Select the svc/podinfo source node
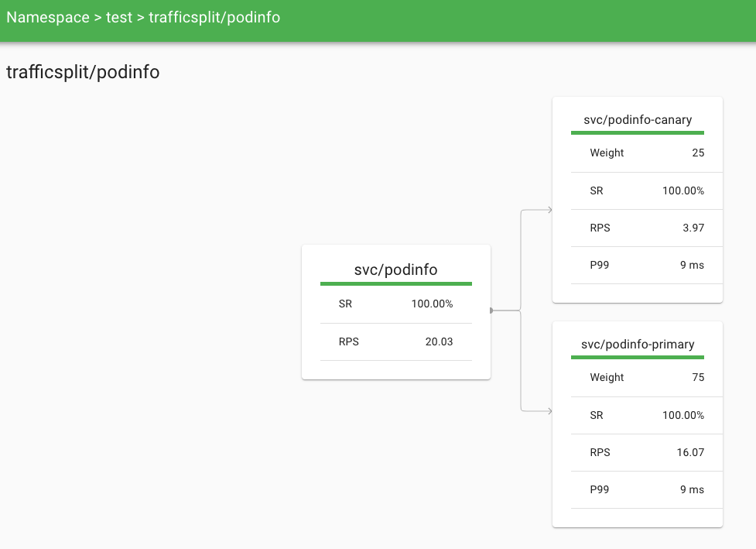 (x=395, y=269)
